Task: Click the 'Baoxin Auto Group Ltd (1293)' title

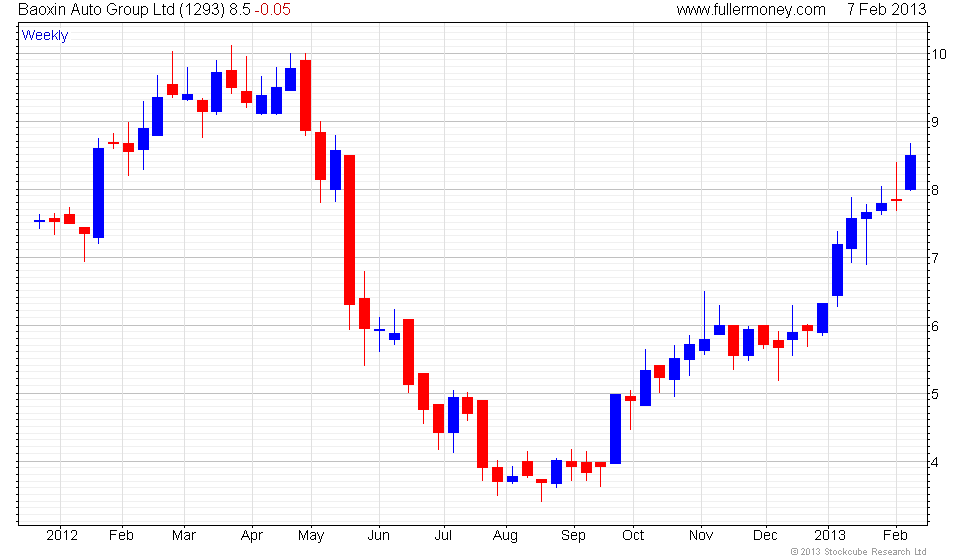Action: (121, 9)
